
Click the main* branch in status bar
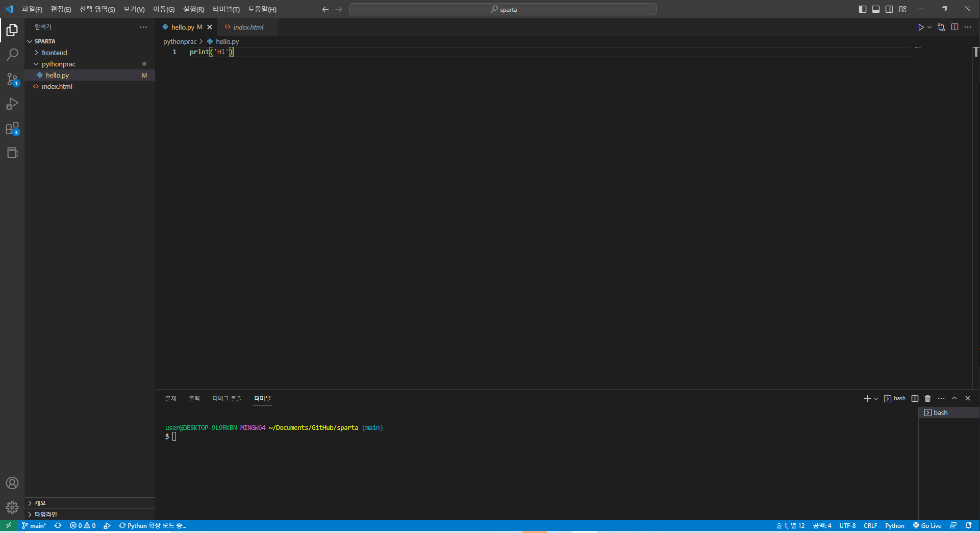point(34,525)
